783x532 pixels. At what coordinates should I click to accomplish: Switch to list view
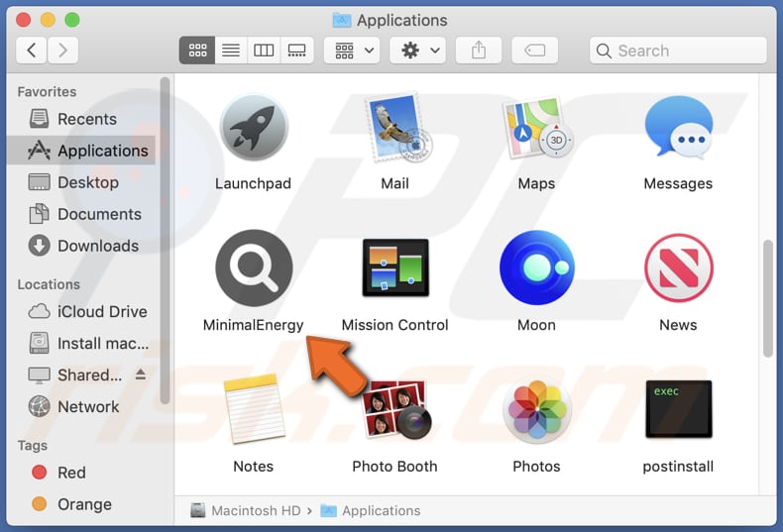coord(231,51)
